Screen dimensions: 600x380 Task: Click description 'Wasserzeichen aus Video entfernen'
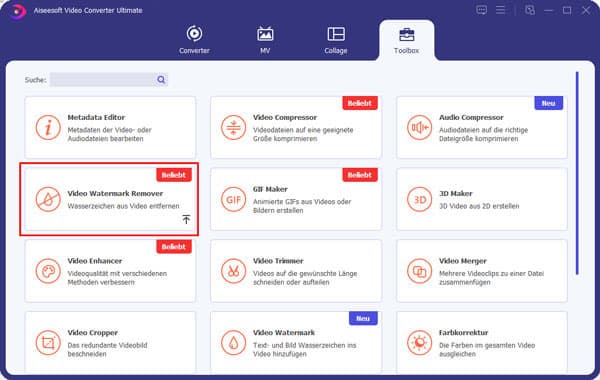[x=123, y=206]
